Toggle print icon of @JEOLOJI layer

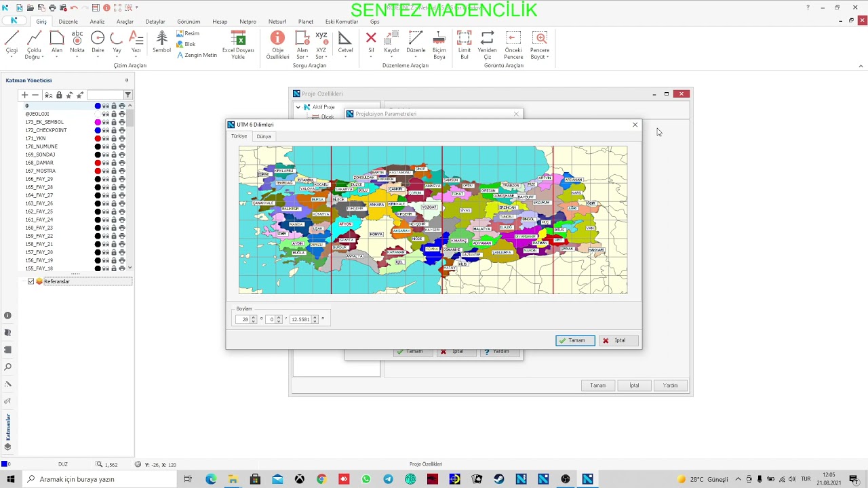[x=122, y=114]
